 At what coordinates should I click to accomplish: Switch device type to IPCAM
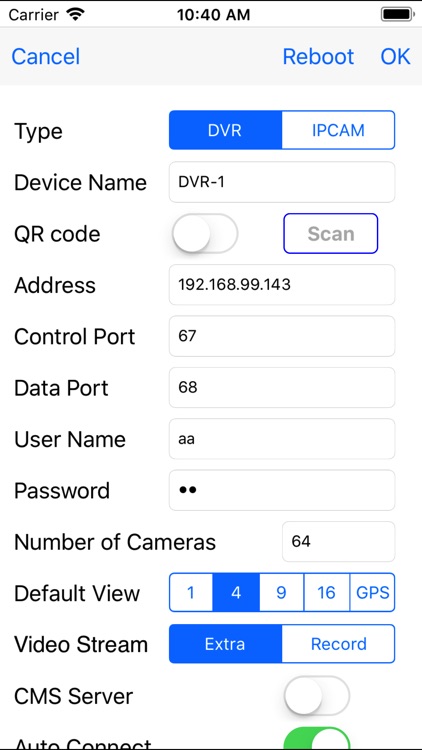click(338, 130)
